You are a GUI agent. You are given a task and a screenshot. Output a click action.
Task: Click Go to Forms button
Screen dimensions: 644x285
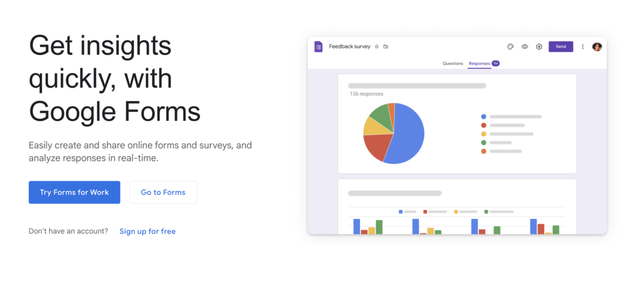point(163,192)
